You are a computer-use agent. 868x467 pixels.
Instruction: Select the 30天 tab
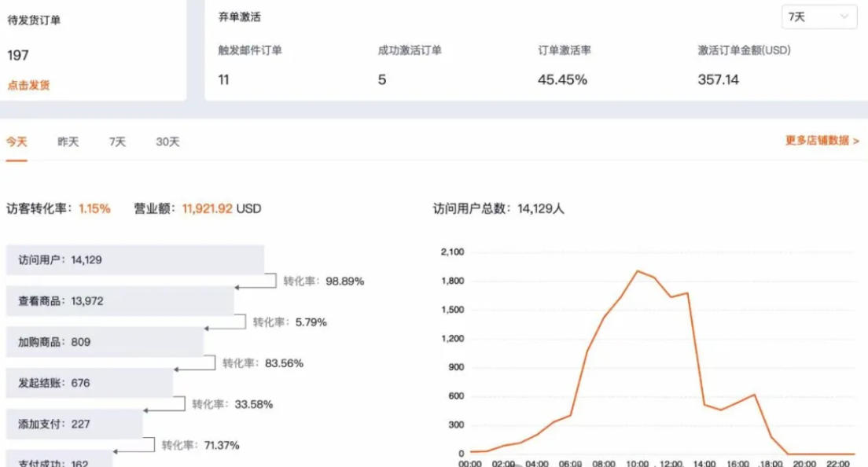167,142
